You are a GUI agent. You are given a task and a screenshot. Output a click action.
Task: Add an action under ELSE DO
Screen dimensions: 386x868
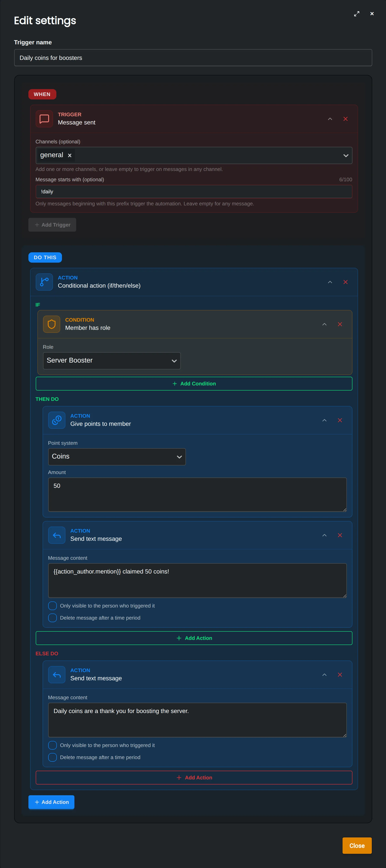tap(194, 777)
